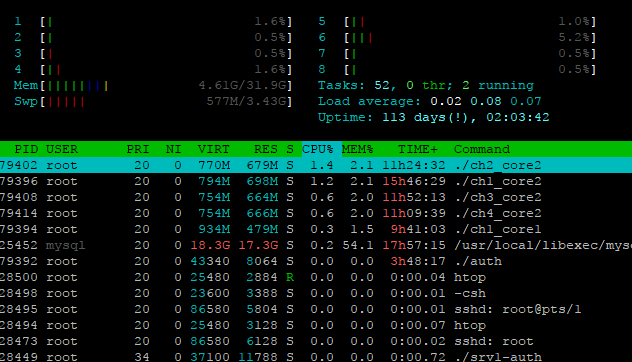Select the htop process with PID 28494
The image size is (632, 362).
tap(316, 325)
